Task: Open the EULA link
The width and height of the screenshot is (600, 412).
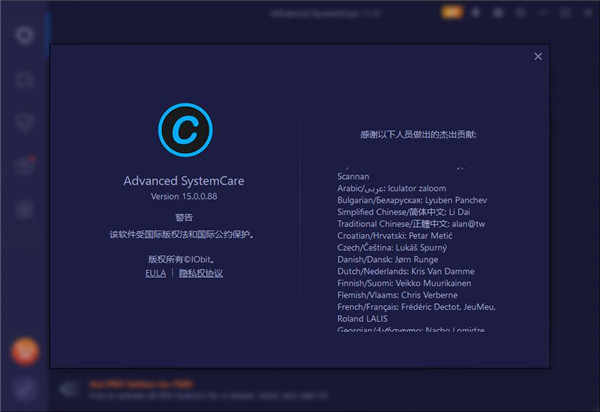Action: tap(156, 273)
